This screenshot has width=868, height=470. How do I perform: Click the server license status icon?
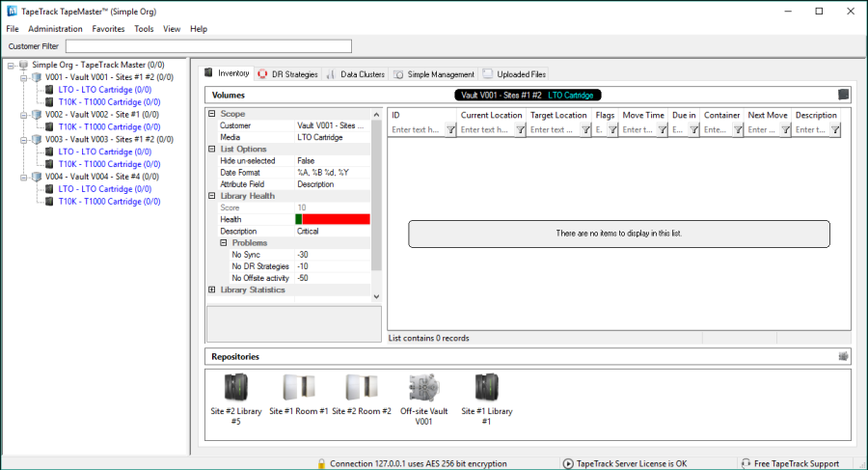tap(568, 463)
